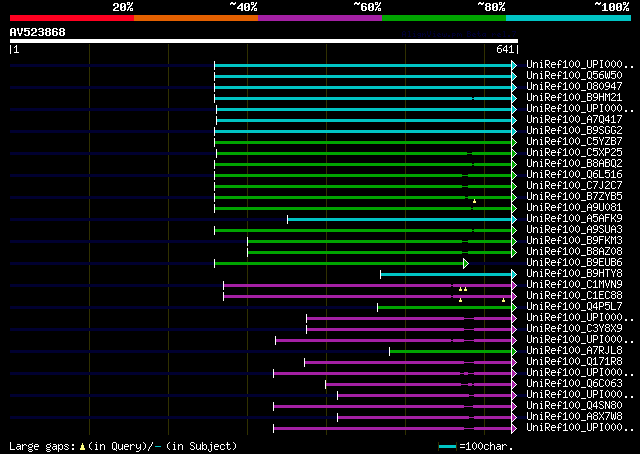Click the AV523868 query name text
This screenshot has width=640, height=454.
point(38,32)
